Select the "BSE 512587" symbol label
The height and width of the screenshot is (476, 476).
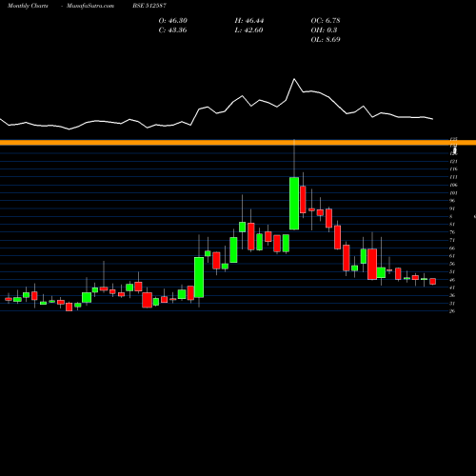pos(149,6)
